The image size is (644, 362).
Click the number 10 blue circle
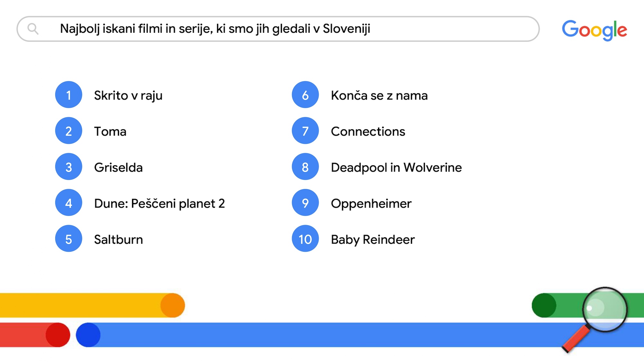tap(305, 239)
